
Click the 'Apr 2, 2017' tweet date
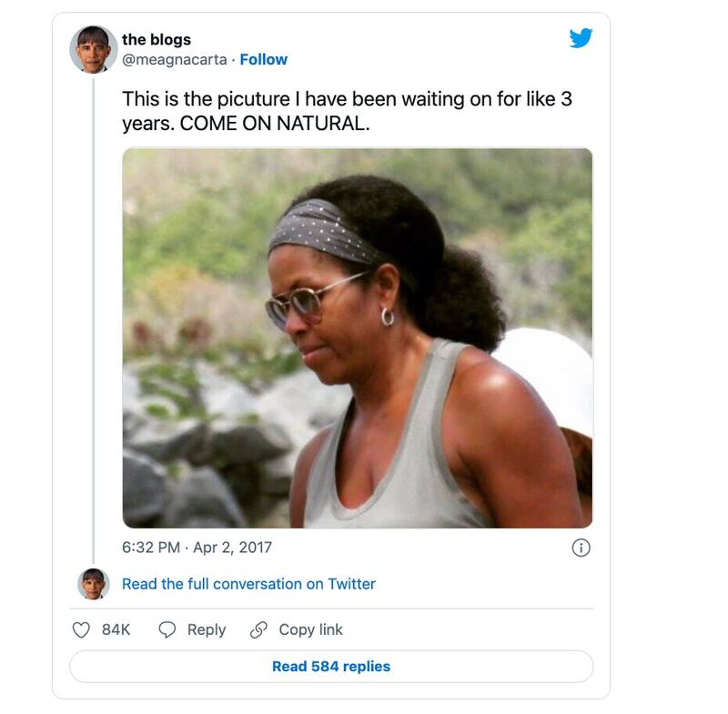click(232, 548)
